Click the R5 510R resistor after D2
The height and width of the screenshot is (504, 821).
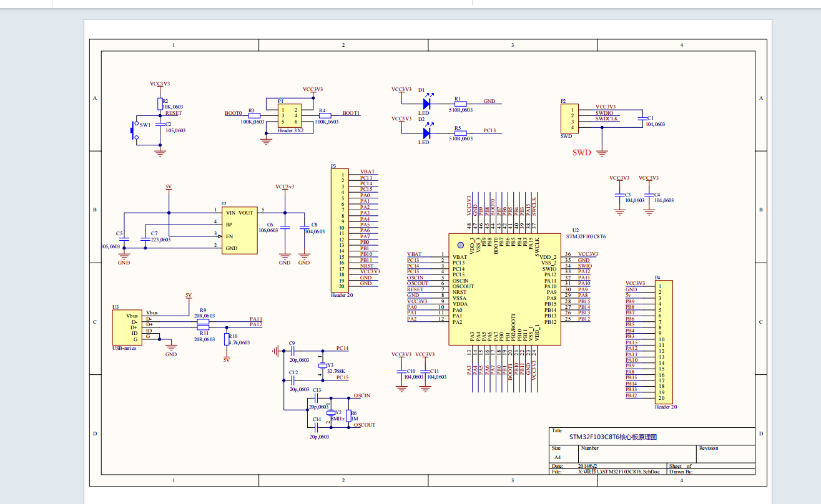pyautogui.click(x=461, y=133)
